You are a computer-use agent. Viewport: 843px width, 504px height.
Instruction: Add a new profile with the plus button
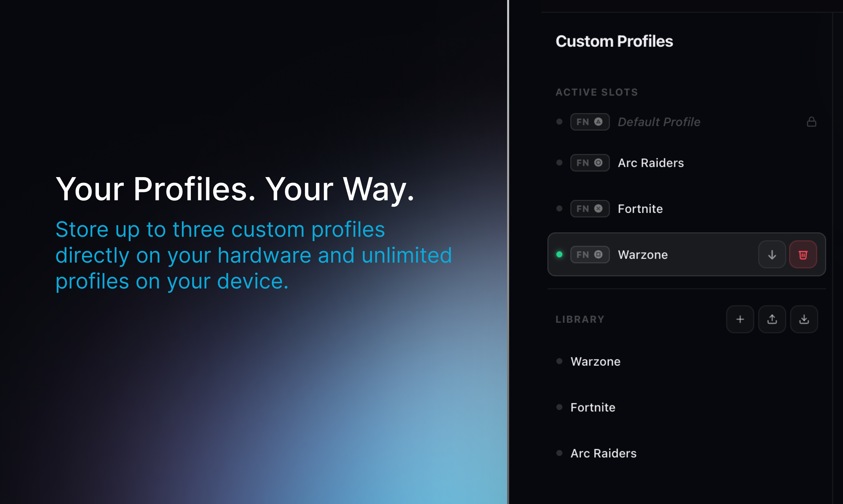(x=740, y=319)
